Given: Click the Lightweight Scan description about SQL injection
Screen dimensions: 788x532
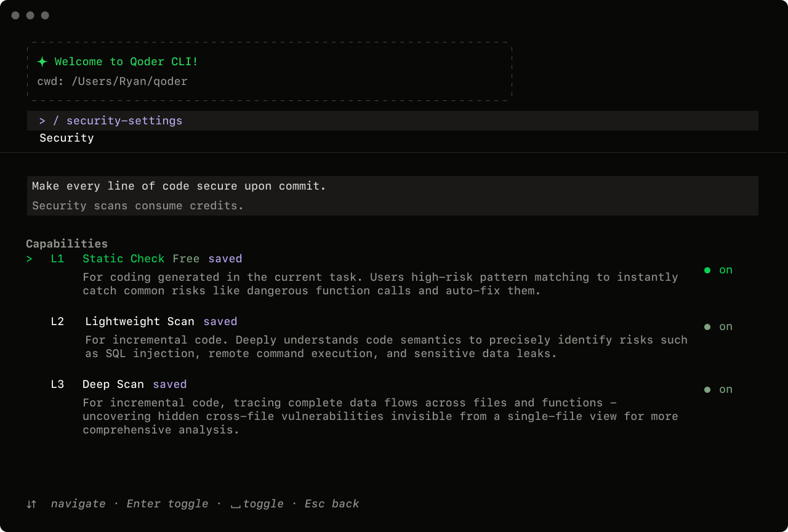Looking at the screenshot, I should tap(387, 347).
